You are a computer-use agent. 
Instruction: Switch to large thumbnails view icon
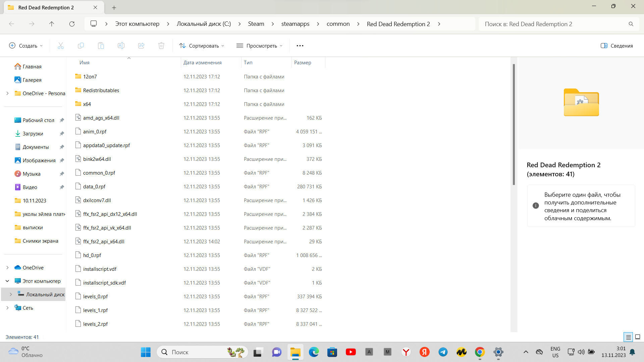tap(638, 337)
